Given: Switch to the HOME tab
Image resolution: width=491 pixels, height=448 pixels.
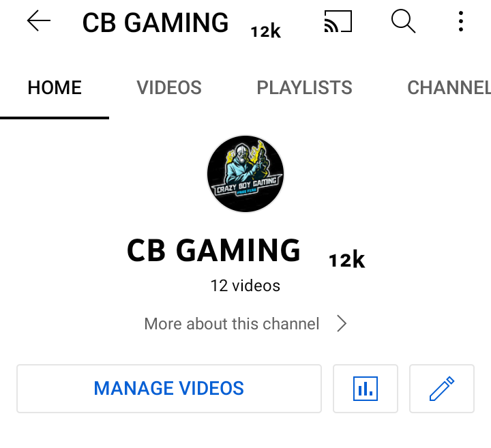Looking at the screenshot, I should 55,87.
